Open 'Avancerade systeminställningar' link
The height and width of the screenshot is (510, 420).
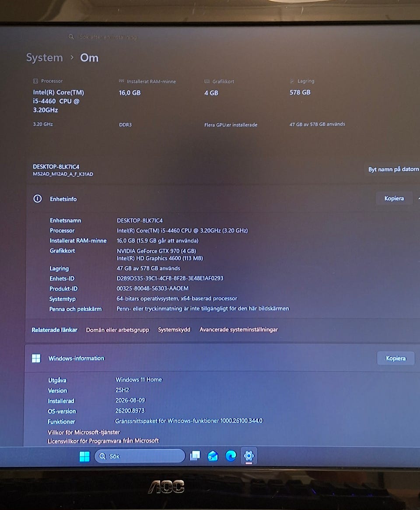pos(238,330)
